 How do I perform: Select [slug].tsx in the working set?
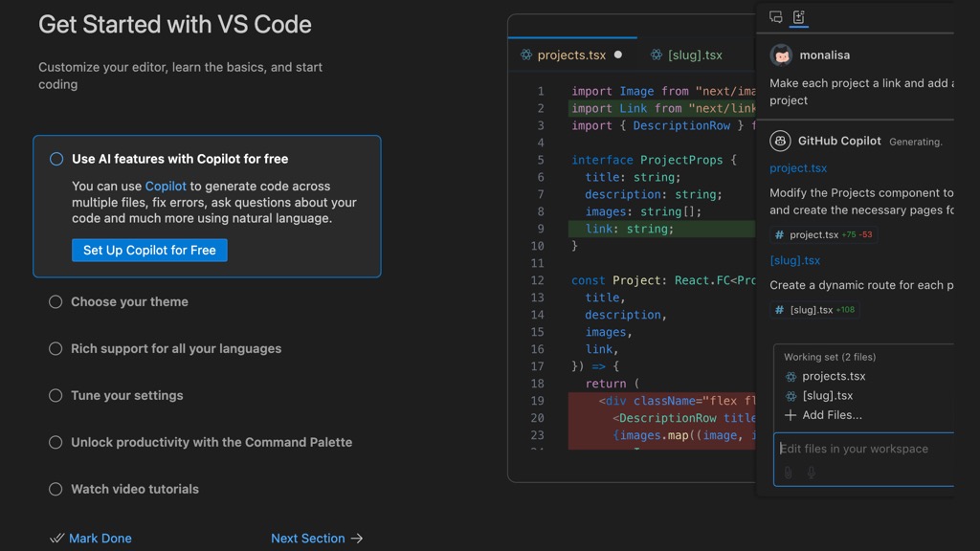coord(828,395)
